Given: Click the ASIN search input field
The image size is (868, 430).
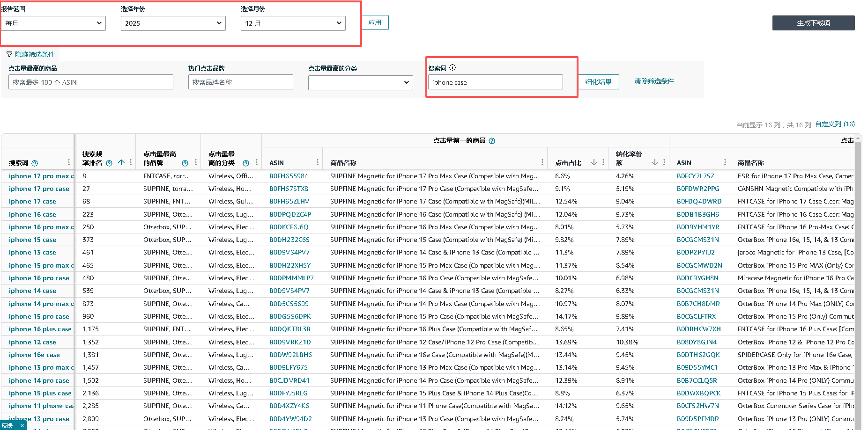Looking at the screenshot, I should pos(91,82).
